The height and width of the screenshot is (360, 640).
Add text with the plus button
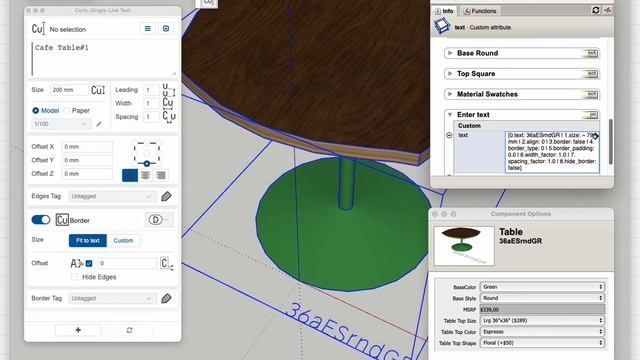point(78,330)
